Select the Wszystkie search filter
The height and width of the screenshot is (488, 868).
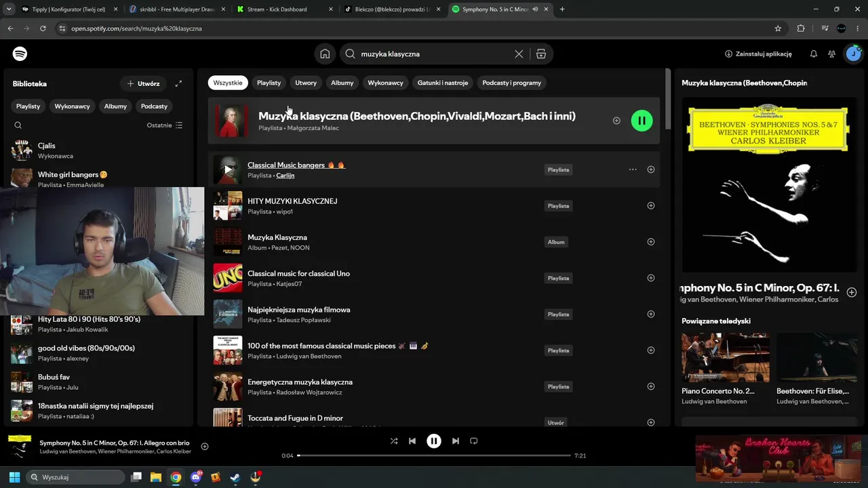tap(228, 83)
